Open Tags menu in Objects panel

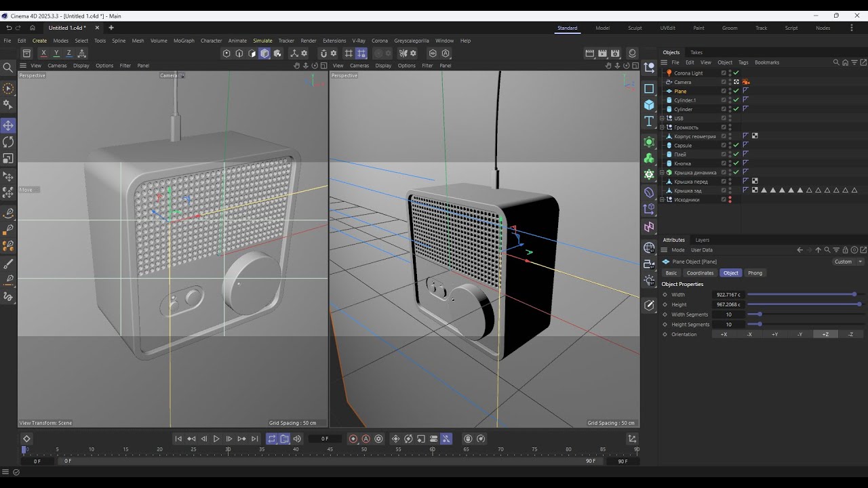[x=743, y=62]
